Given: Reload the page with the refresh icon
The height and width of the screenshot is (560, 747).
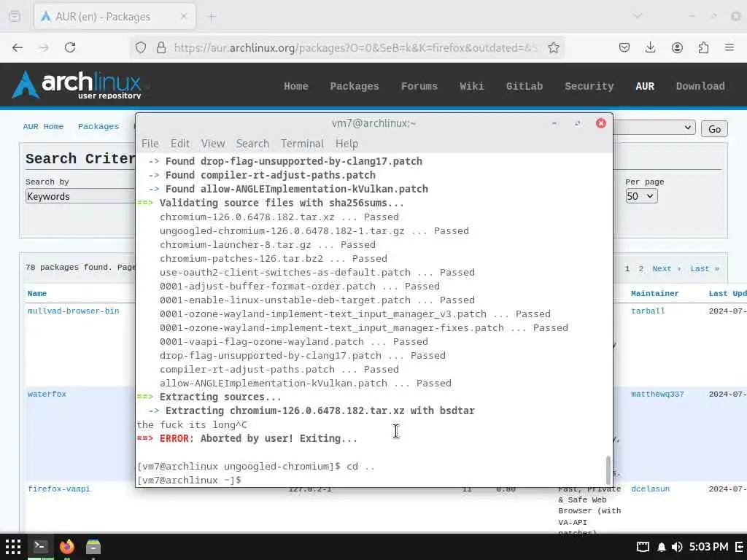Looking at the screenshot, I should tap(70, 47).
